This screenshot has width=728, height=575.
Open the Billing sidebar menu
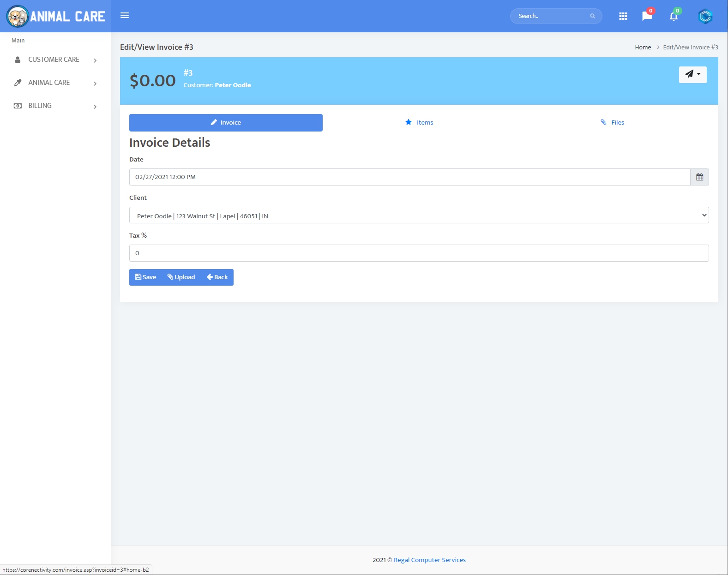coord(55,106)
